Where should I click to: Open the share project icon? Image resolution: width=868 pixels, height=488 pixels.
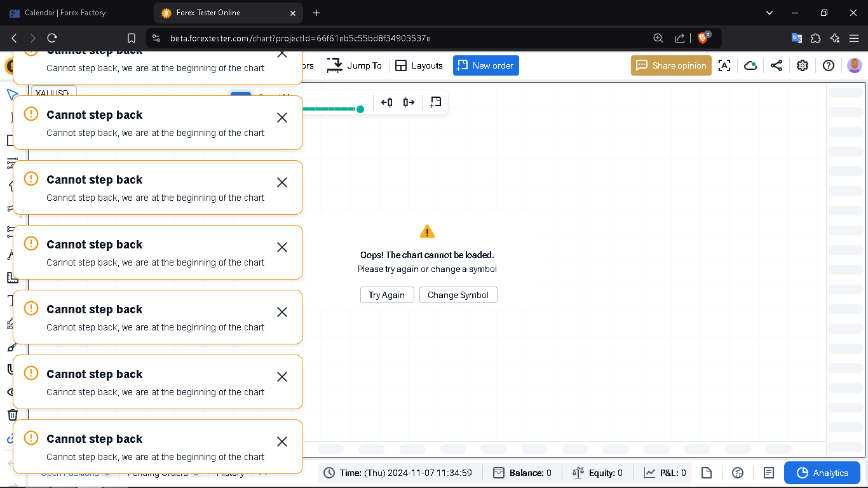[776, 65]
